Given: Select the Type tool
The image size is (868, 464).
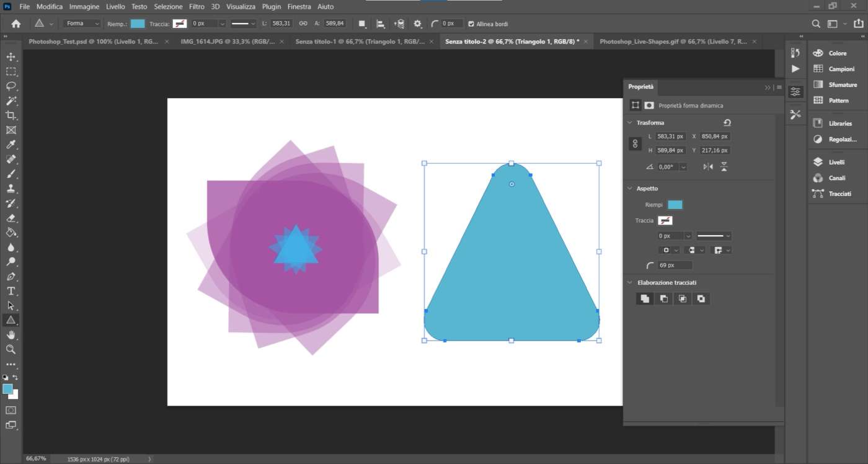Looking at the screenshot, I should (x=11, y=291).
